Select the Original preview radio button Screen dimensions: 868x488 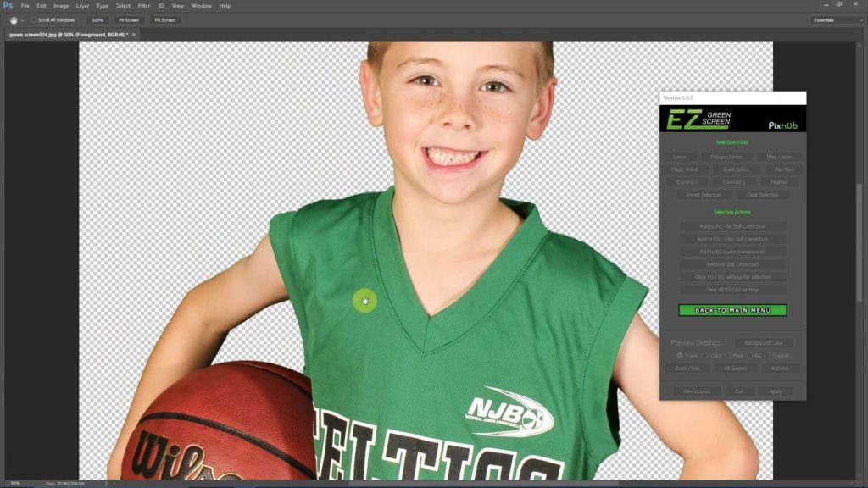point(767,356)
